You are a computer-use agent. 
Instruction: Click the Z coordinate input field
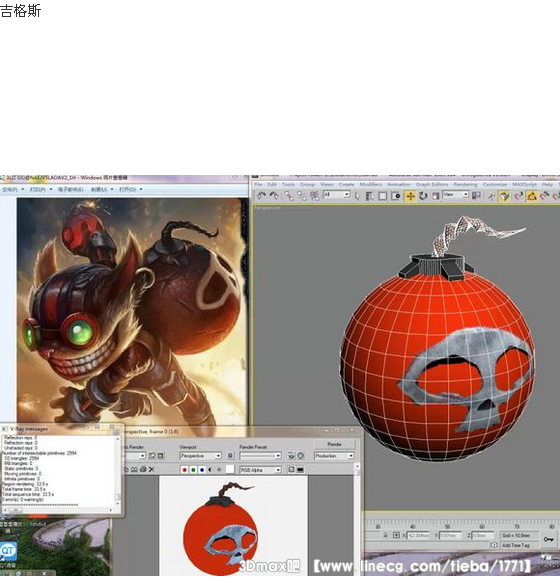483,536
